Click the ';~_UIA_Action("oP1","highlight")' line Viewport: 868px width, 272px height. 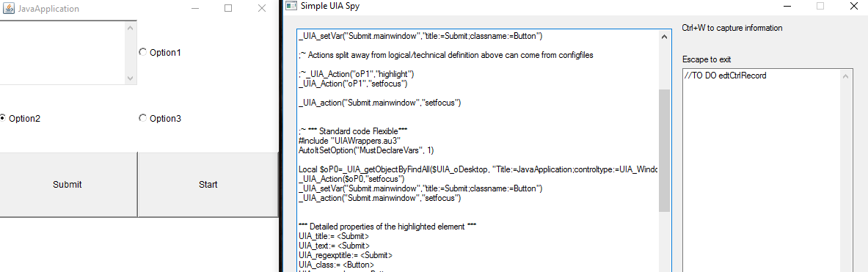click(x=357, y=73)
